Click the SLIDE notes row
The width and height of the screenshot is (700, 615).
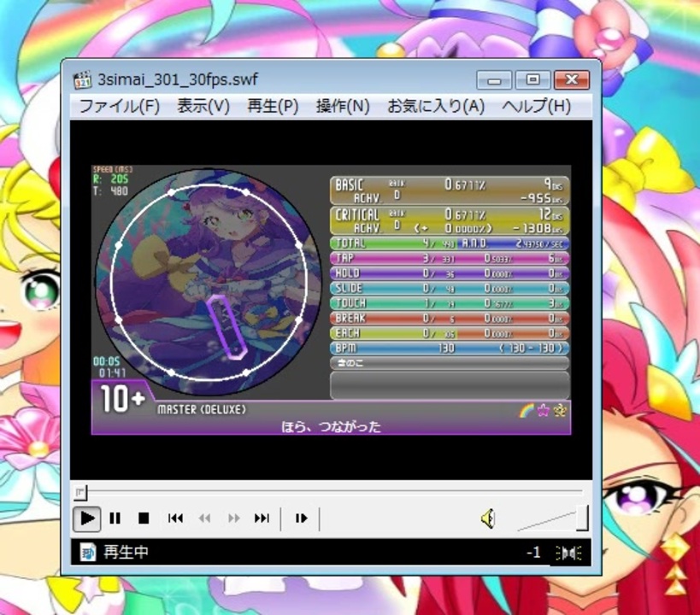click(x=450, y=289)
